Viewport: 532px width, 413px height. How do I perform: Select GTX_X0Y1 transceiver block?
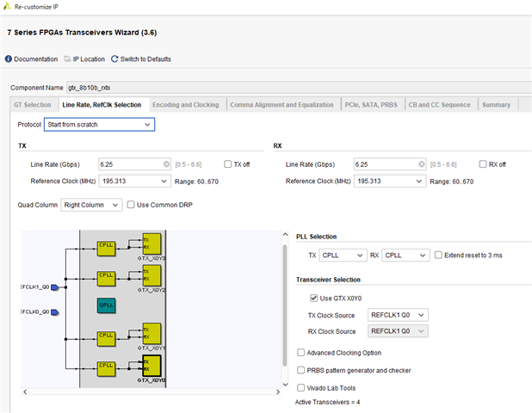tap(152, 334)
